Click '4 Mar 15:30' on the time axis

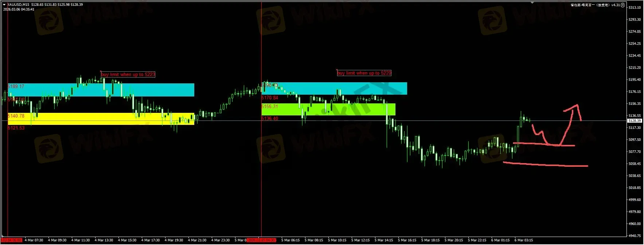point(127,240)
